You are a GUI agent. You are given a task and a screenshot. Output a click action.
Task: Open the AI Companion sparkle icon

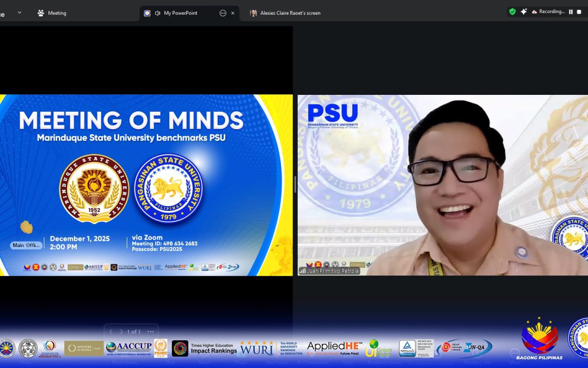pyautogui.click(x=523, y=11)
